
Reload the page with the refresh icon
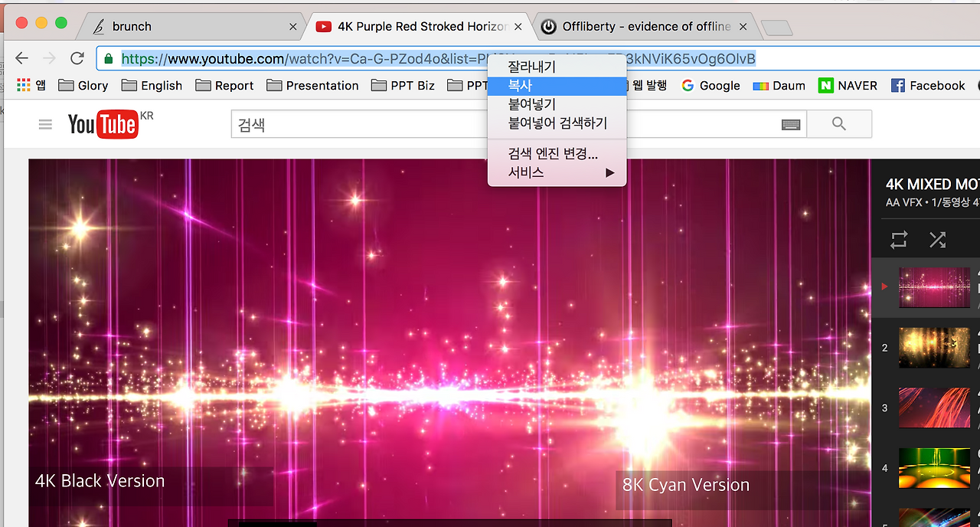77,57
